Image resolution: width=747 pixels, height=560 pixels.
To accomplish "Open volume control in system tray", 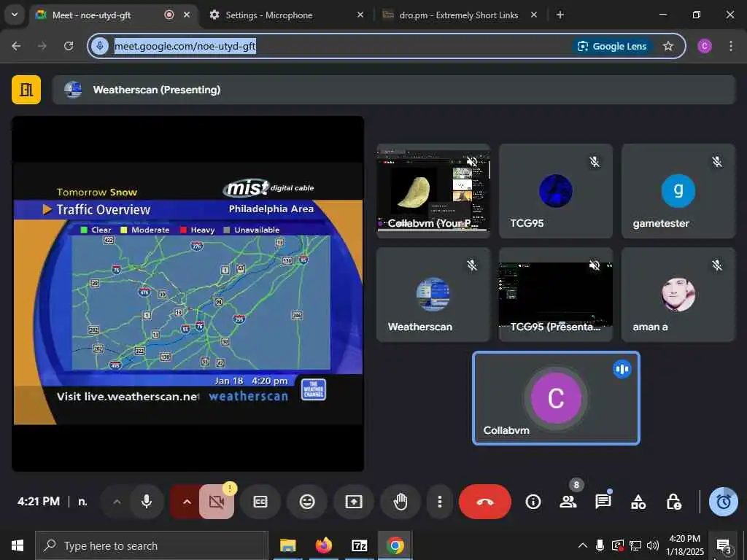I will [x=653, y=545].
